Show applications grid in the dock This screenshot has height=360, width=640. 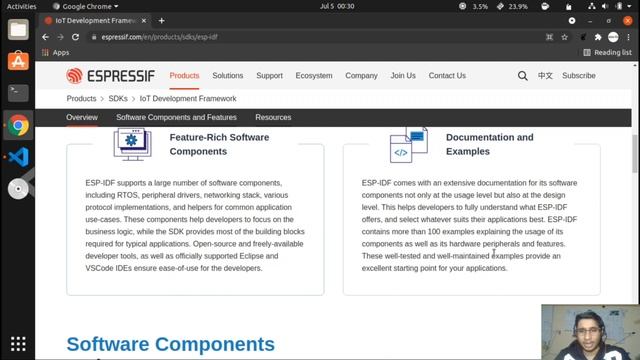(x=18, y=344)
